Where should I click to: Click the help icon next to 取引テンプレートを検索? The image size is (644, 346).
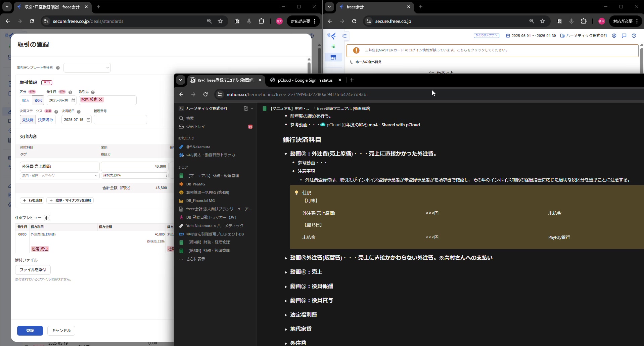coord(58,68)
